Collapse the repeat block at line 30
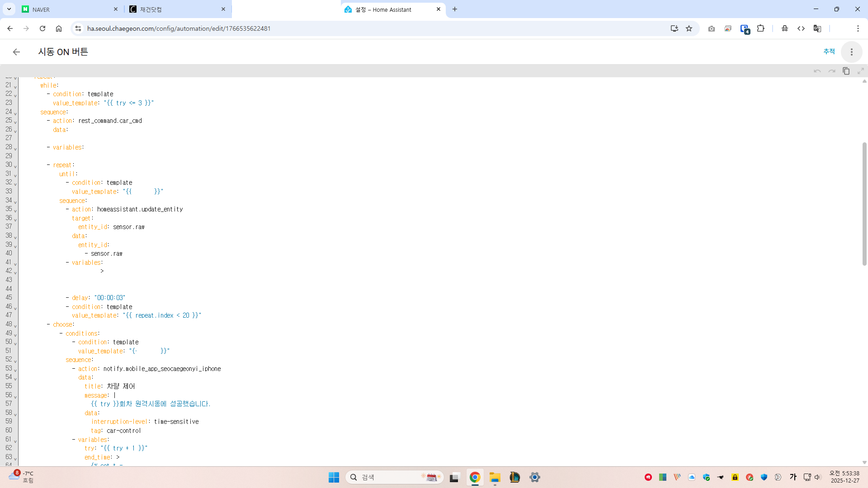This screenshot has width=868, height=488. 15,166
